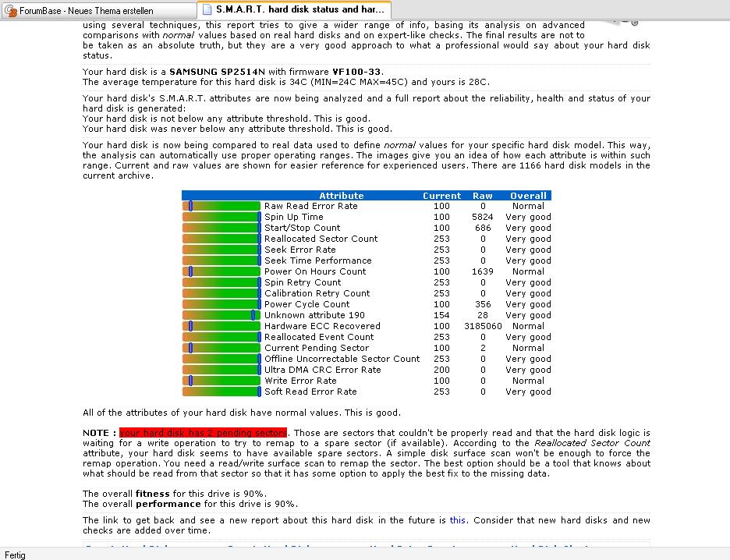This screenshot has height=560, width=730.
Task: Click the 'Ultra DMA CRC Error Rate' attribute name
Action: coord(323,370)
